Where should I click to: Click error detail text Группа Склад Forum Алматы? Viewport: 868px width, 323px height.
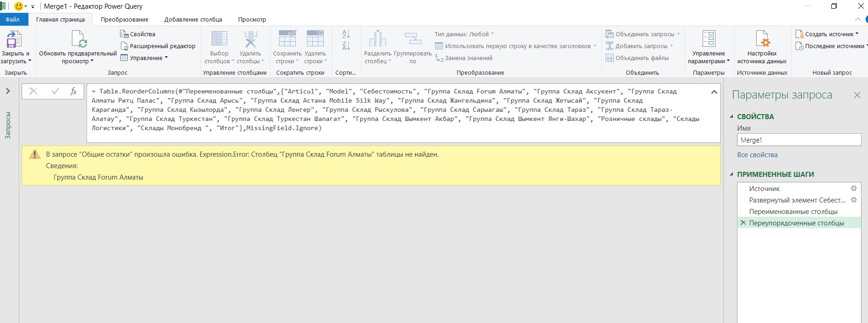click(x=98, y=177)
